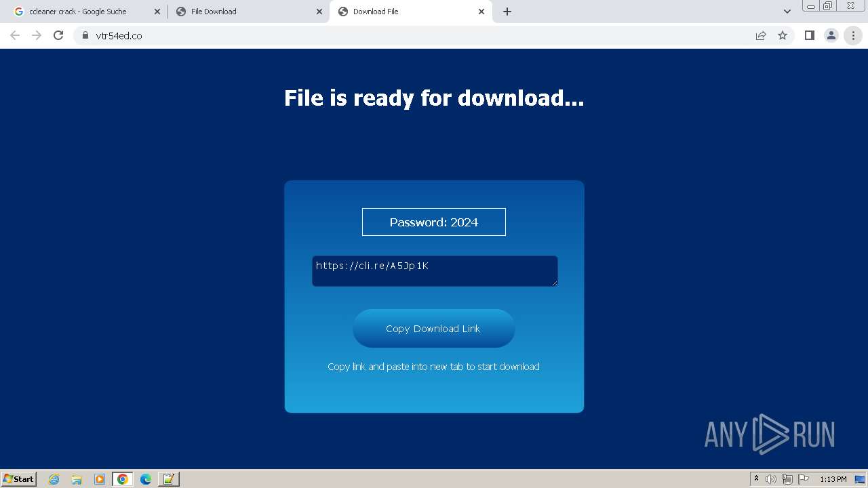
Task: Close the ccleaner crack Google tab
Action: [157, 12]
